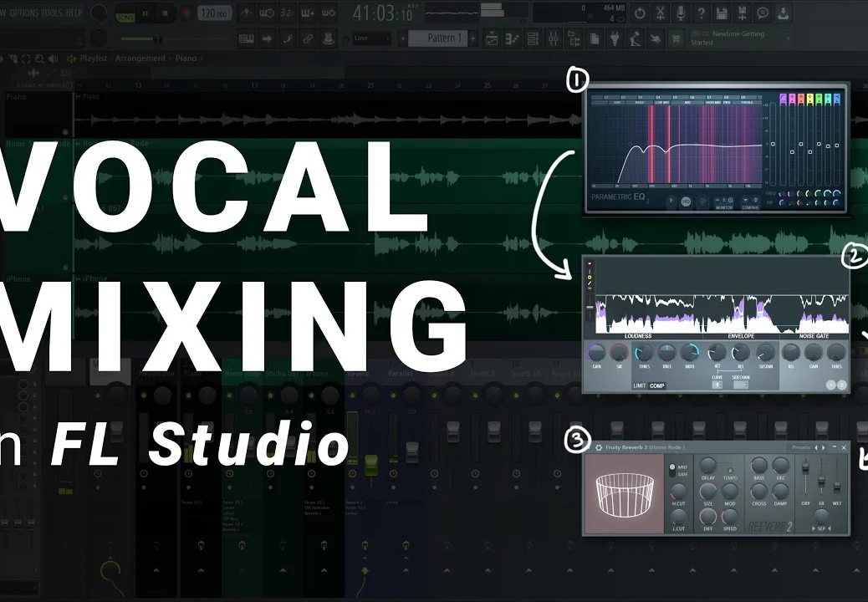Open the Channel rack view icon
868x602 pixels.
[x=533, y=38]
